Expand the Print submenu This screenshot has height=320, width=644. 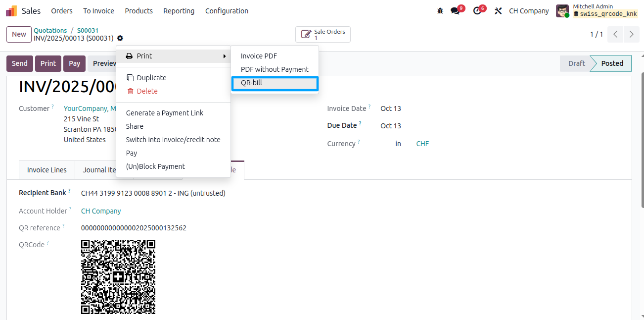(174, 56)
